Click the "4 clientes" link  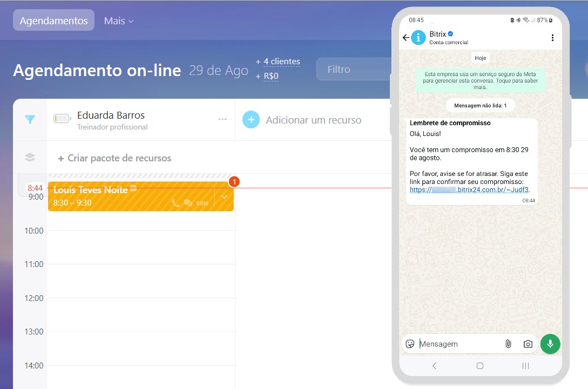(x=281, y=62)
